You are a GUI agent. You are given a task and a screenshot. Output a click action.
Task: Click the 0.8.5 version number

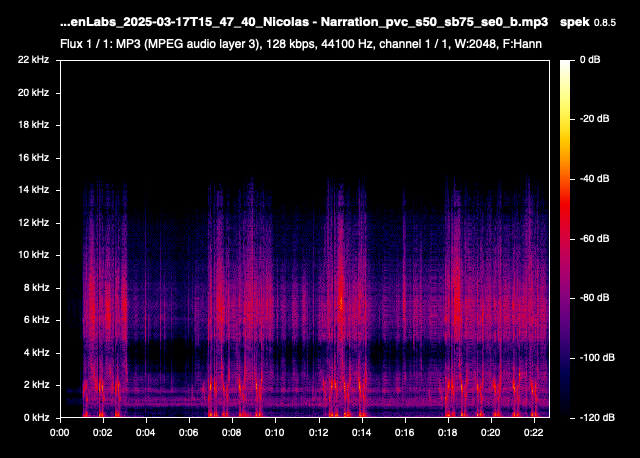click(x=606, y=22)
